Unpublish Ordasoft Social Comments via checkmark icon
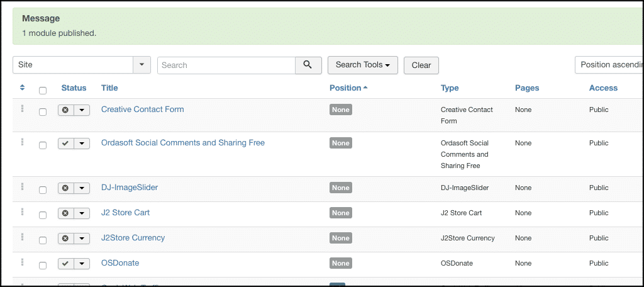 65,143
